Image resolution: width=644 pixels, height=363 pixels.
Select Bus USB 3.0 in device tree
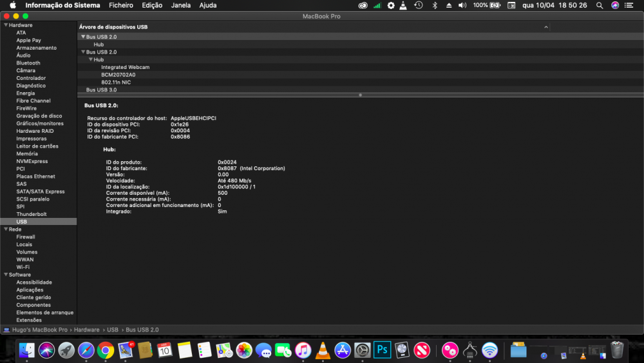101,90
